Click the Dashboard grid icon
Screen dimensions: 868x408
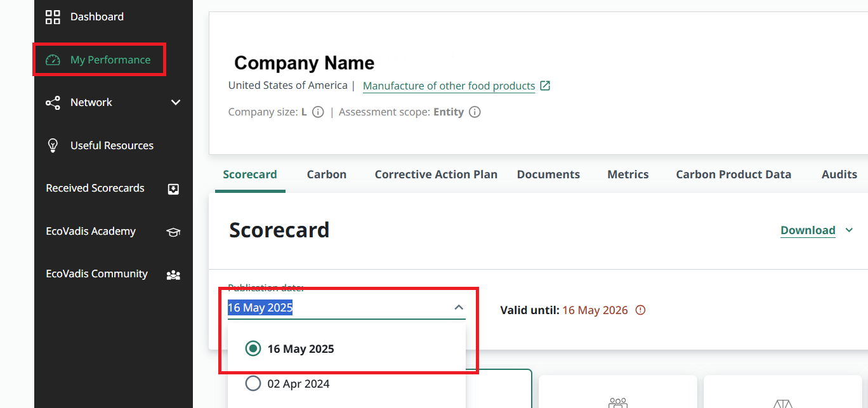tap(53, 17)
